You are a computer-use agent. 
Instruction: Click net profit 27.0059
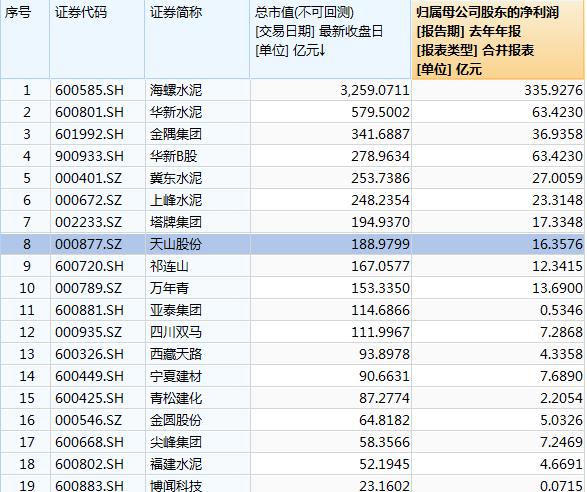coord(557,178)
